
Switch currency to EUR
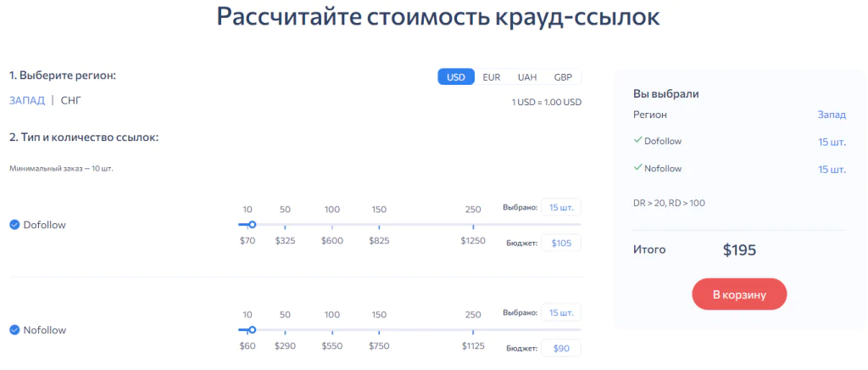click(492, 77)
